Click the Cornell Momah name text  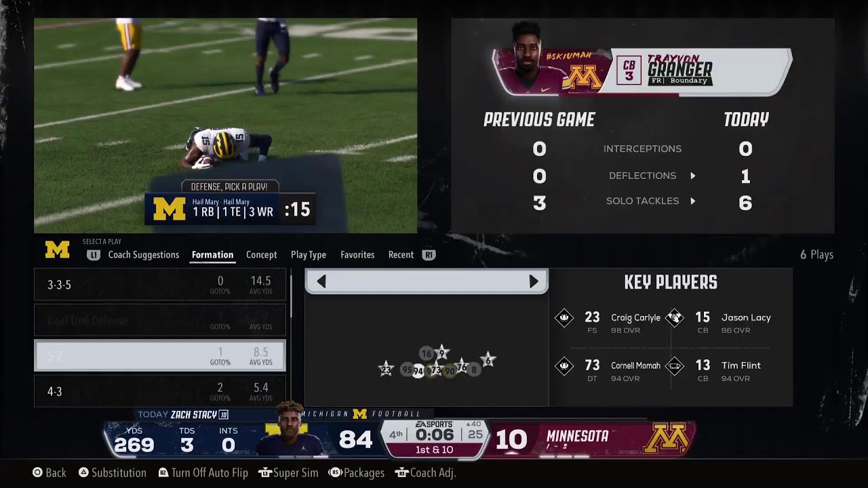point(635,365)
